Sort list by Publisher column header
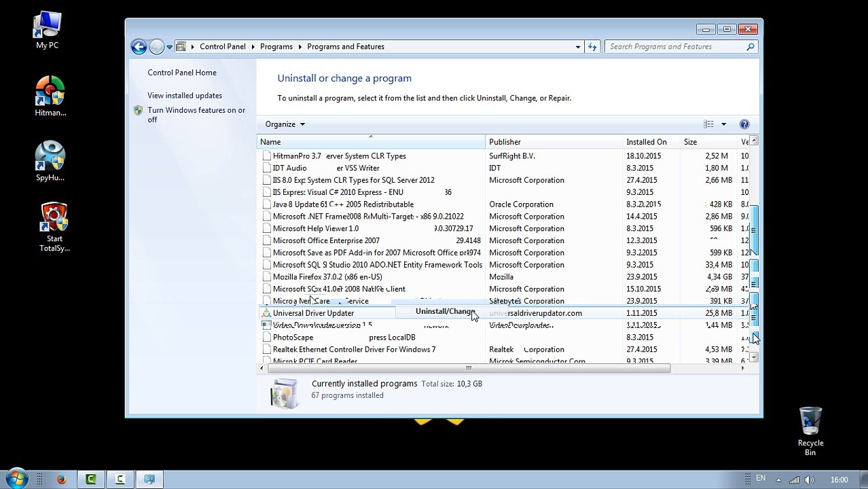This screenshot has width=868, height=489. (x=554, y=142)
